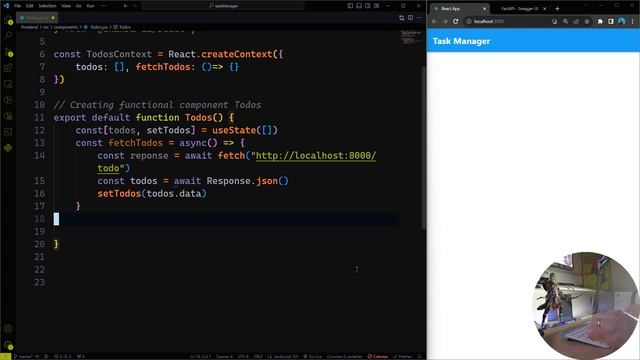
Task: Toggle secondary side bar layout icon
Action: (x=368, y=6)
